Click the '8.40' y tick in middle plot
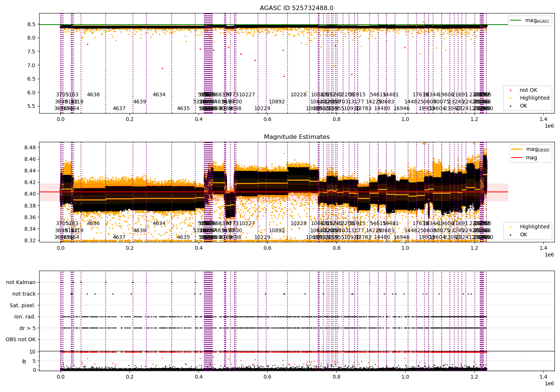Image resolution: width=560 pixels, height=392 pixels. click(30, 194)
